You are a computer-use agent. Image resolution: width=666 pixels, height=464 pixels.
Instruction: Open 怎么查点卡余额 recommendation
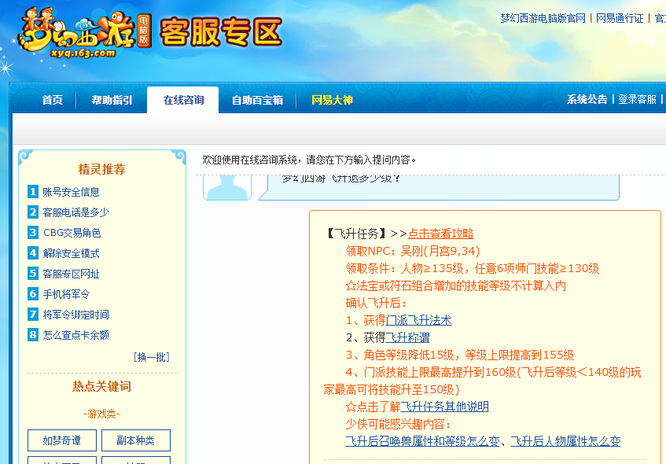(x=76, y=335)
